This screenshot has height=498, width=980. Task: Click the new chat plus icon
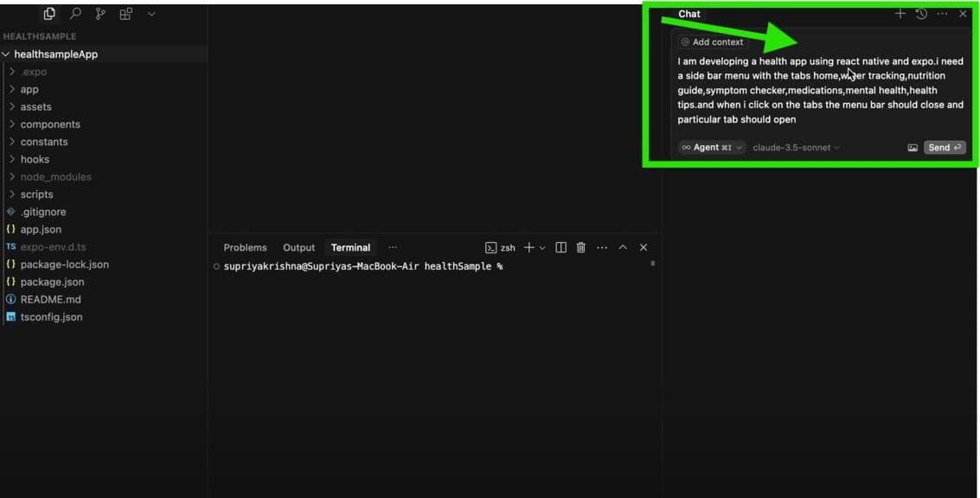[x=900, y=14]
